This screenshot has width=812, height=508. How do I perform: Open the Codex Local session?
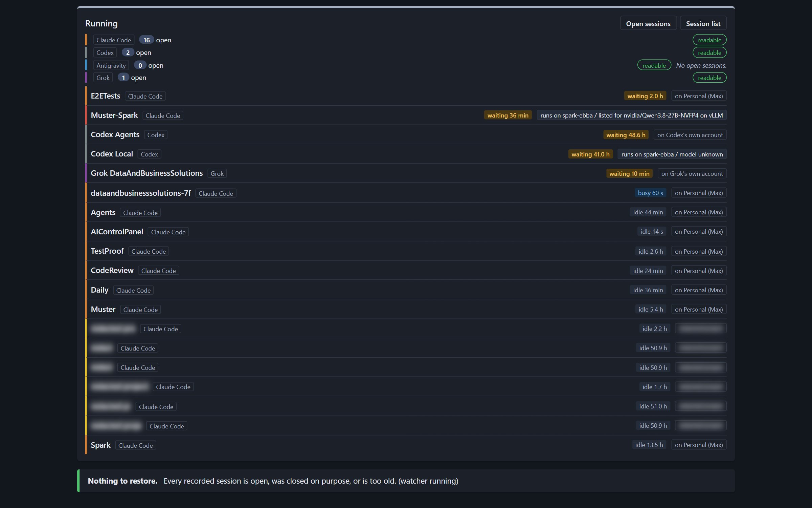(112, 154)
